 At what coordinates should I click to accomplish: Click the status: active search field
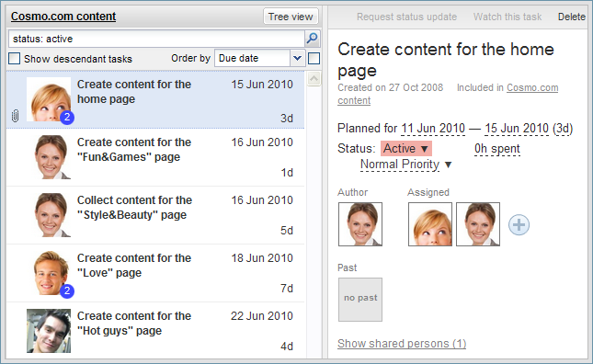click(156, 39)
